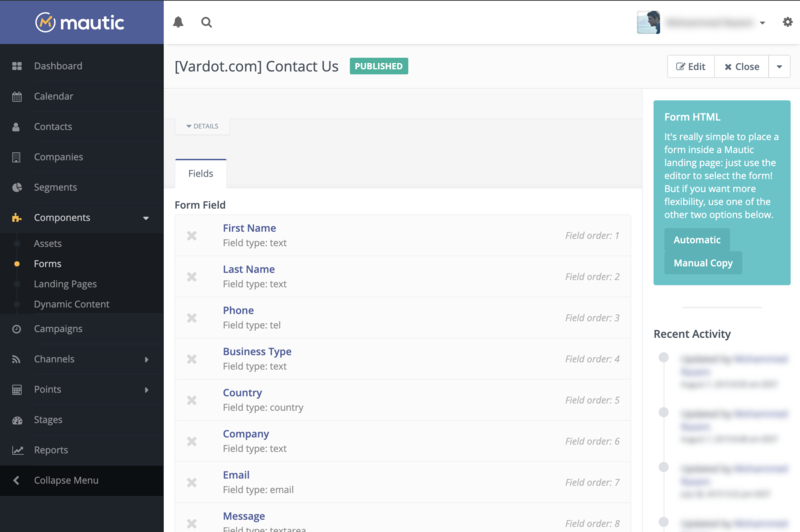800x532 pixels.
Task: Click the Manual Copy button
Action: [703, 263]
